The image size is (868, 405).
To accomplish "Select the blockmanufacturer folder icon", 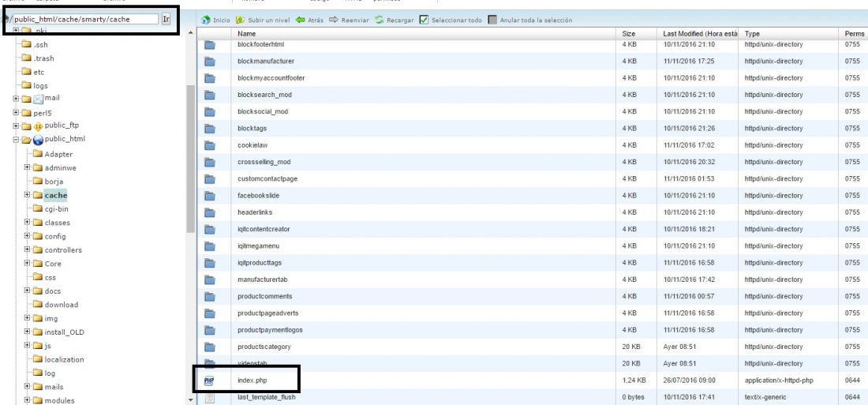I will coord(209,61).
